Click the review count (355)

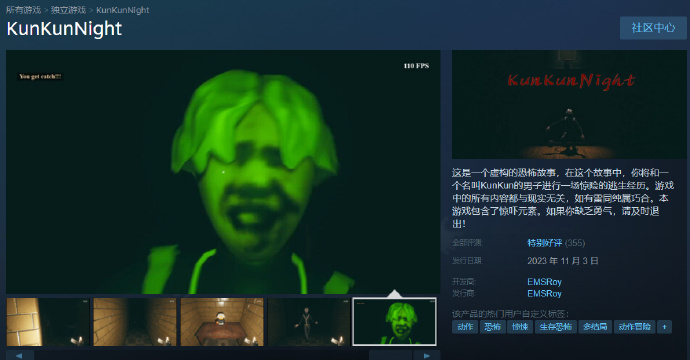575,242
